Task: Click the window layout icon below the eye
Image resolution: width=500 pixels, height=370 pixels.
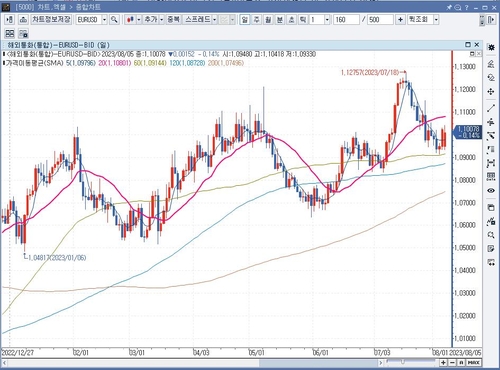Action: coord(491,207)
